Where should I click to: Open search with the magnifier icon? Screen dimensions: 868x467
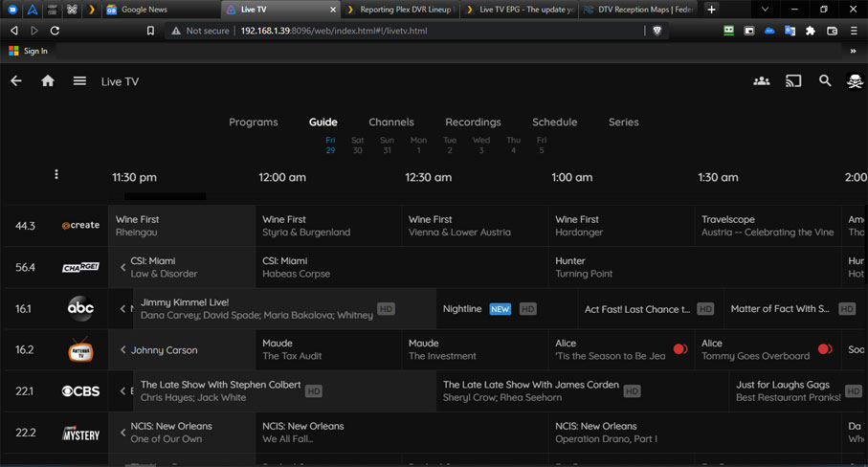click(825, 81)
